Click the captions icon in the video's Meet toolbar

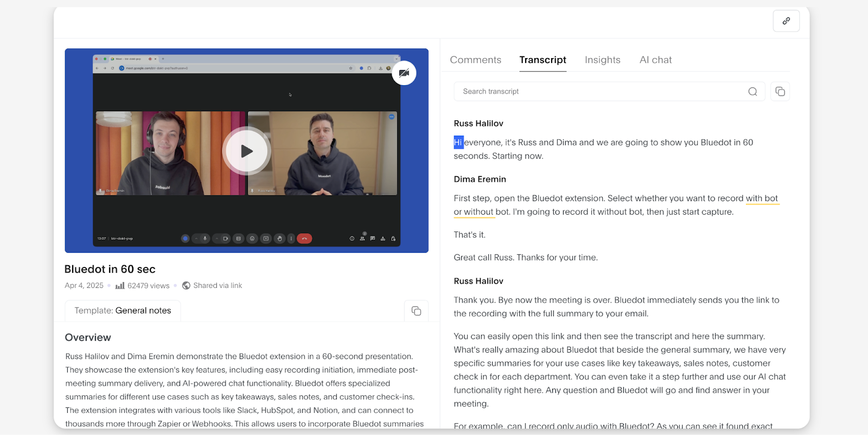[x=239, y=239]
